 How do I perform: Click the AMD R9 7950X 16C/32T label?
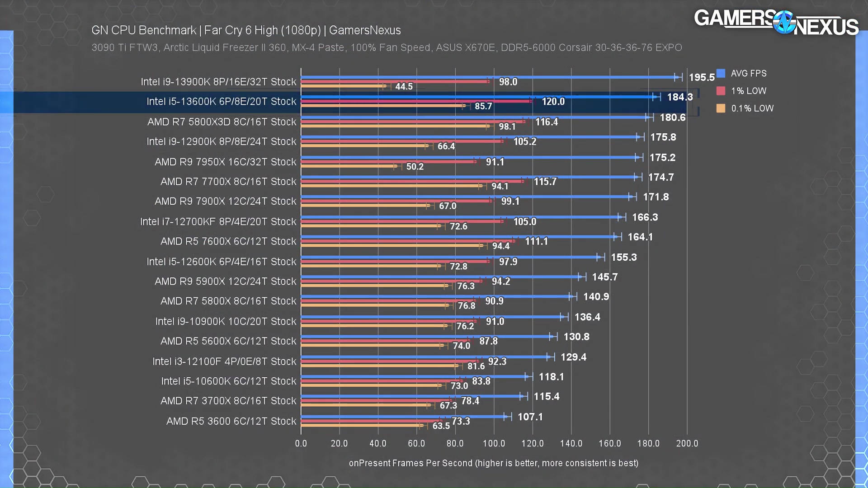pyautogui.click(x=225, y=162)
